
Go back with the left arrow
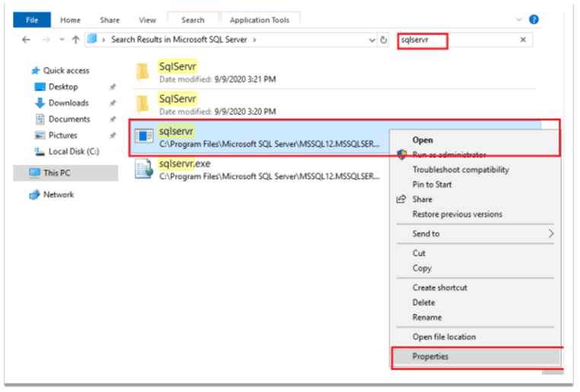tap(26, 40)
